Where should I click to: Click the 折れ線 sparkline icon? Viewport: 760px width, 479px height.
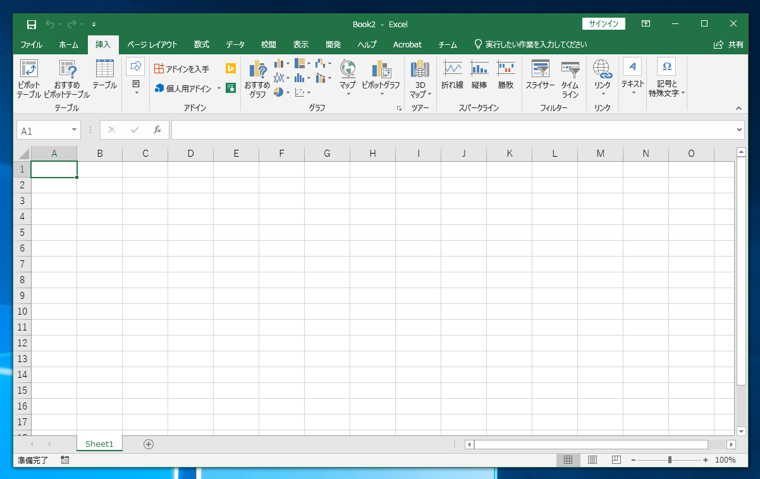click(x=452, y=76)
